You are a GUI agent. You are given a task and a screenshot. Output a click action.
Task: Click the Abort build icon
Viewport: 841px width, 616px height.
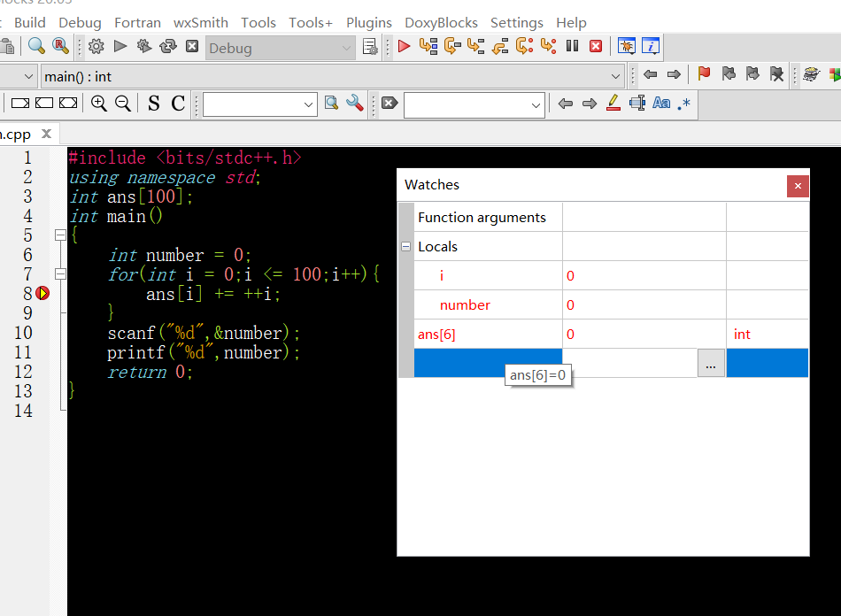click(x=192, y=47)
